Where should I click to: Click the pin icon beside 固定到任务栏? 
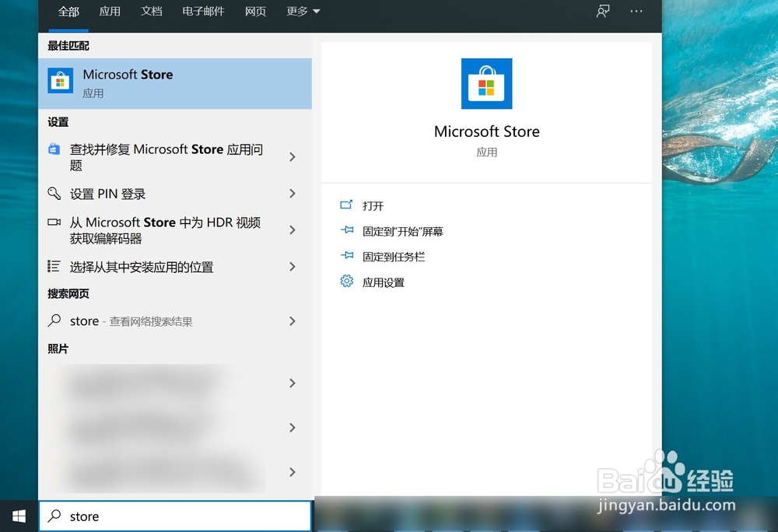[347, 255]
